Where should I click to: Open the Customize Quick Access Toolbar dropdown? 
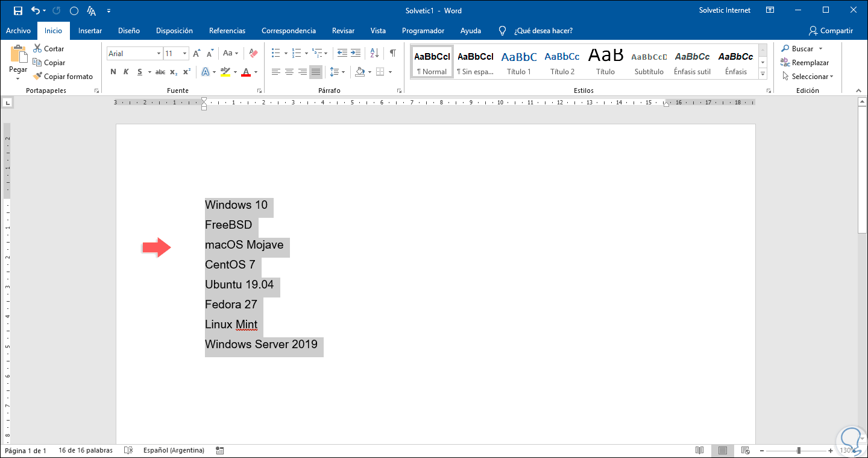pyautogui.click(x=108, y=10)
